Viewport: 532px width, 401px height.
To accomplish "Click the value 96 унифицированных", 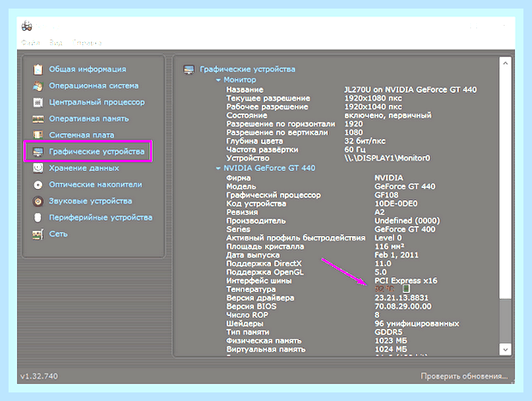I will point(417,324).
